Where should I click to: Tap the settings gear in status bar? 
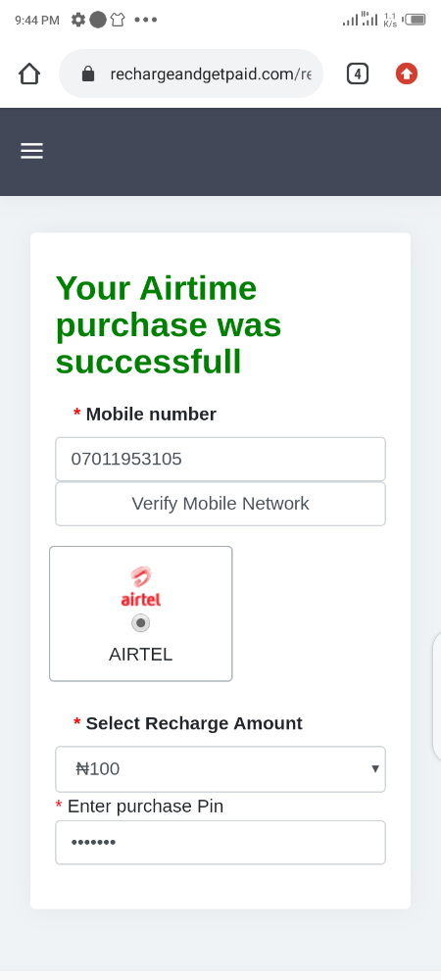[x=78, y=20]
